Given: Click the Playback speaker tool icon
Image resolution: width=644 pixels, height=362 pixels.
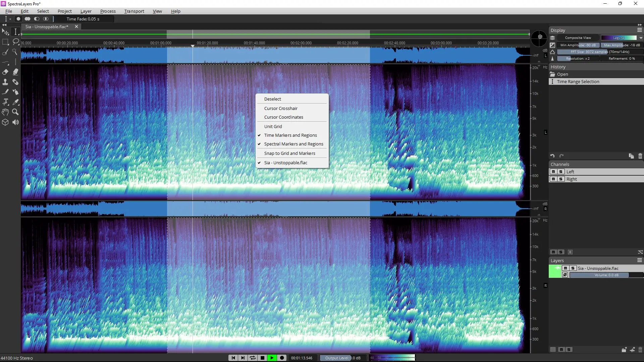Looking at the screenshot, I should tap(15, 122).
